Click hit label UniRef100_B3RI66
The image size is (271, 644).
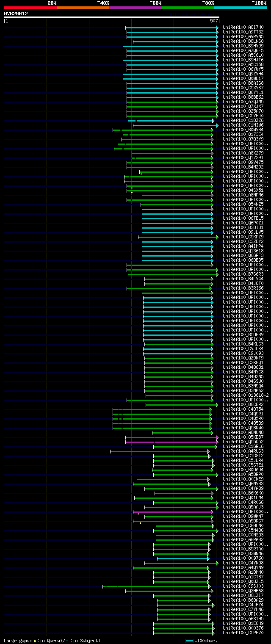pyautogui.click(x=243, y=288)
